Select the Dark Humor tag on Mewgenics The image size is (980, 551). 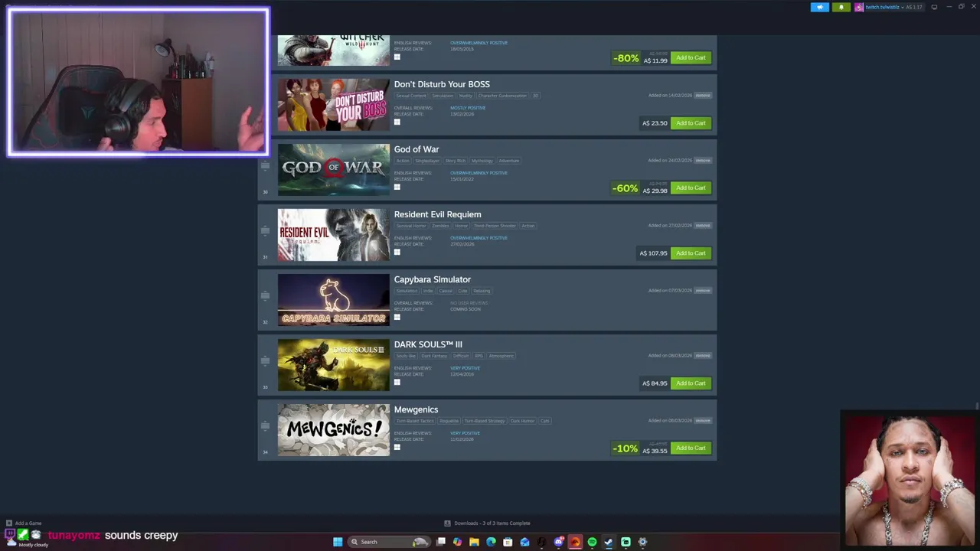(x=522, y=421)
